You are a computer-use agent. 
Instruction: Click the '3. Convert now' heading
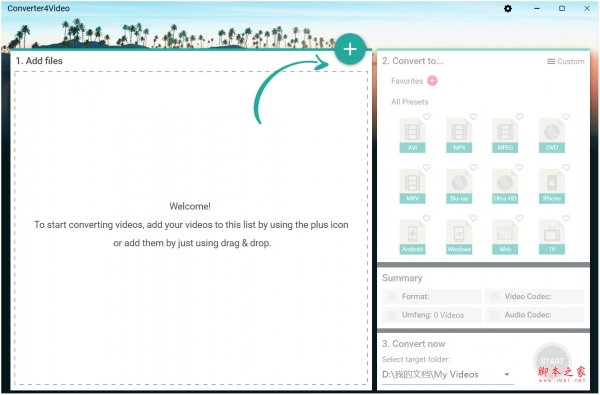point(414,344)
